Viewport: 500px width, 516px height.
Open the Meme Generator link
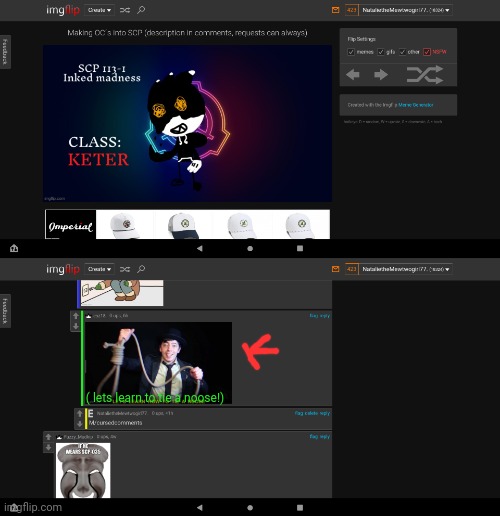pyautogui.click(x=416, y=105)
